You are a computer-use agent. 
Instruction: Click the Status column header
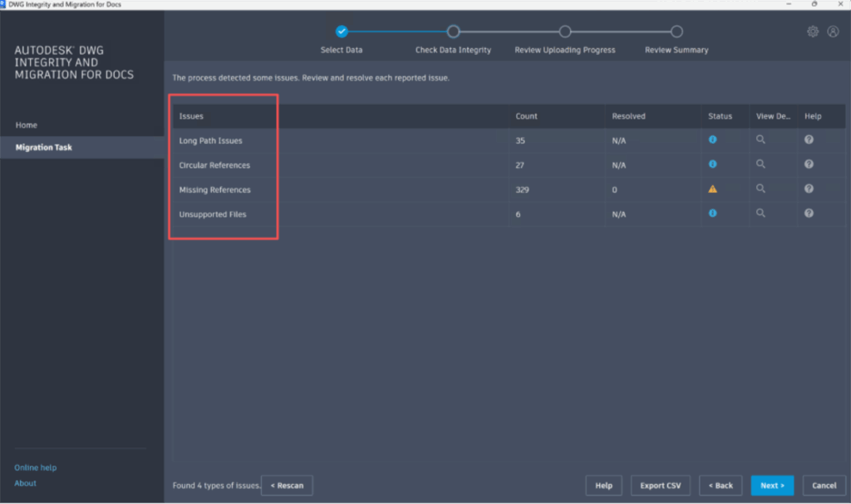point(720,116)
